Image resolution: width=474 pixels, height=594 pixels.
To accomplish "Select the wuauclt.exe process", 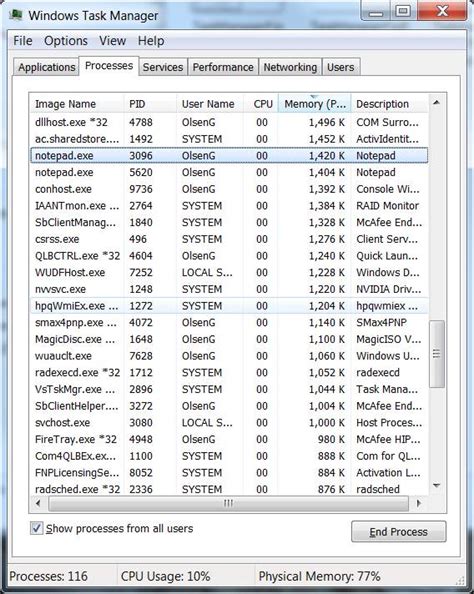I will [229, 356].
